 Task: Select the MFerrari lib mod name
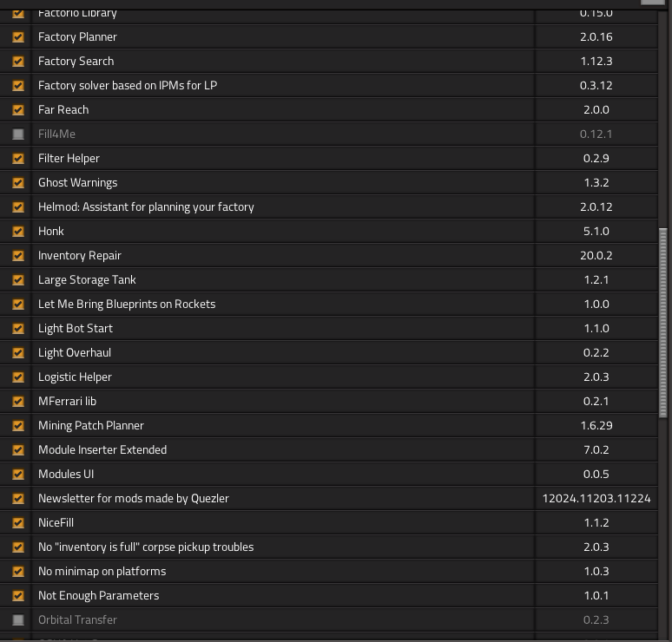pos(67,402)
